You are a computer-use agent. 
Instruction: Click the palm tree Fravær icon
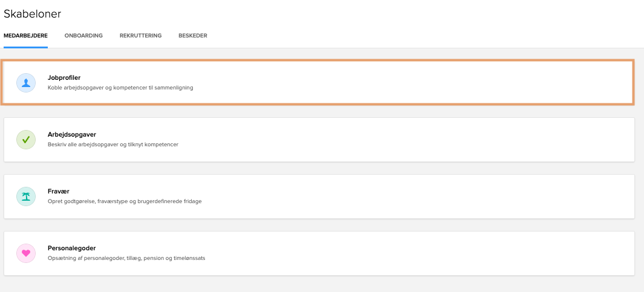pos(26,196)
